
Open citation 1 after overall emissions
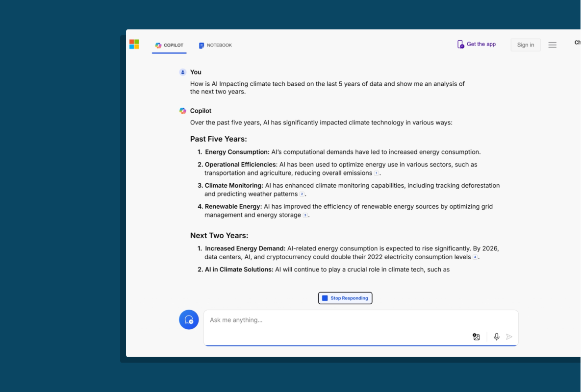coord(377,173)
